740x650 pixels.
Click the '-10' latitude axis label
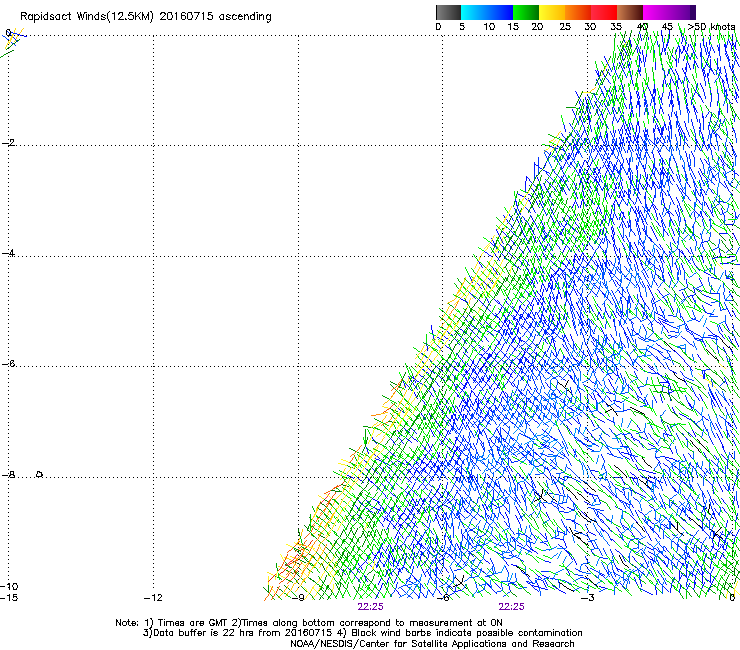pyautogui.click(x=9, y=586)
